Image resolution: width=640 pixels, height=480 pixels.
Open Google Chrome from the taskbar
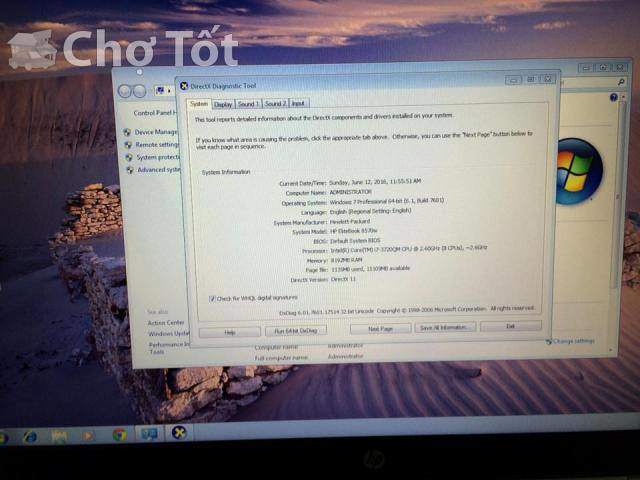coord(119,435)
